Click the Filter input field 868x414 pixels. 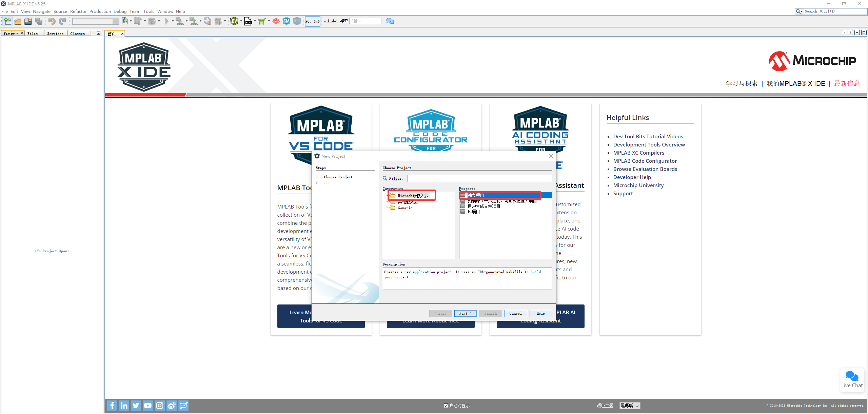[479, 178]
